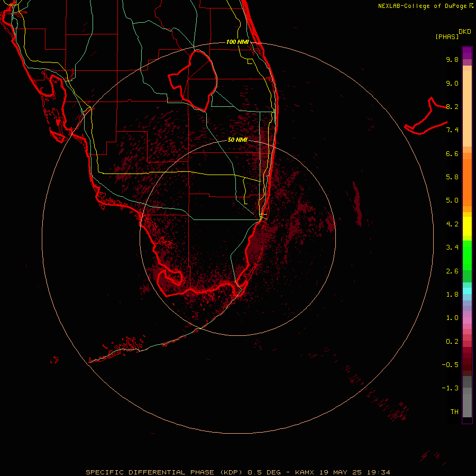
Task: Click the 9.8 value on the scale
Action: pos(452,59)
